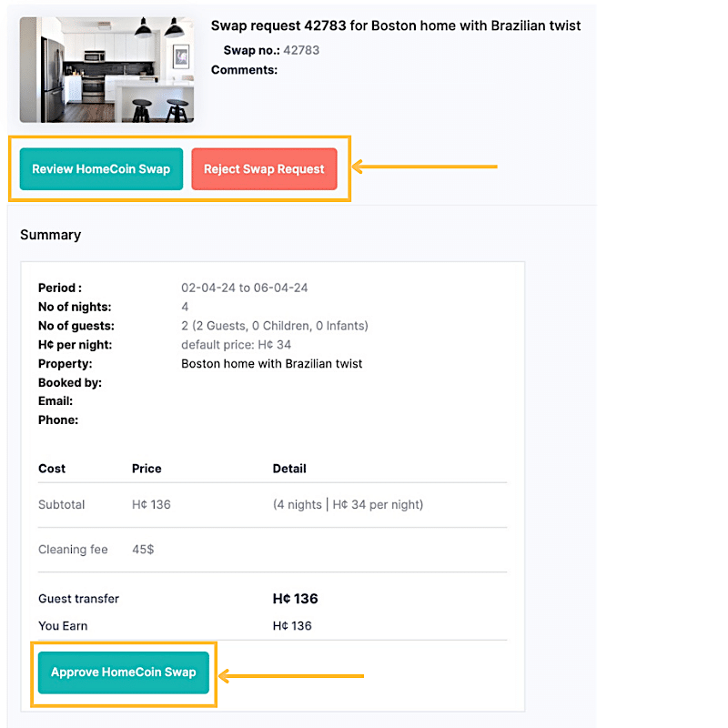Click the Phone label

[58, 420]
